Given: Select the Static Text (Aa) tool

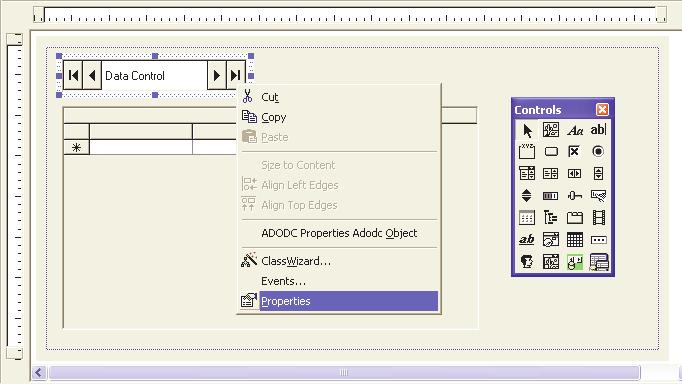Looking at the screenshot, I should (575, 130).
